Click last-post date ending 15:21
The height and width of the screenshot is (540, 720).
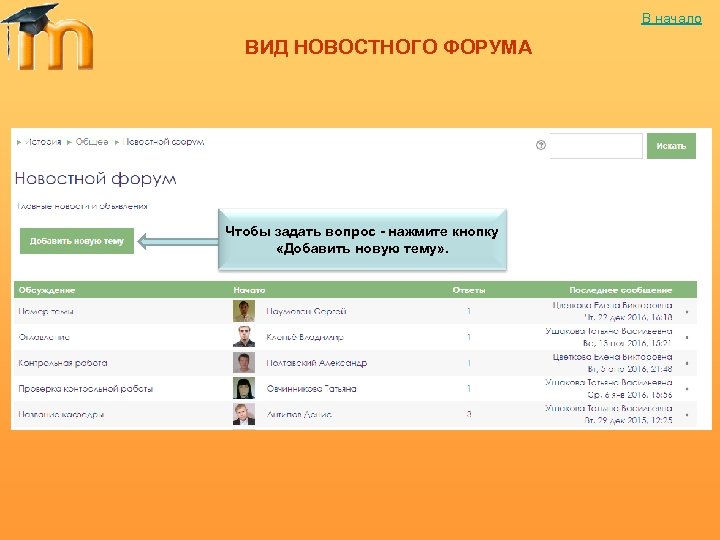628,343
